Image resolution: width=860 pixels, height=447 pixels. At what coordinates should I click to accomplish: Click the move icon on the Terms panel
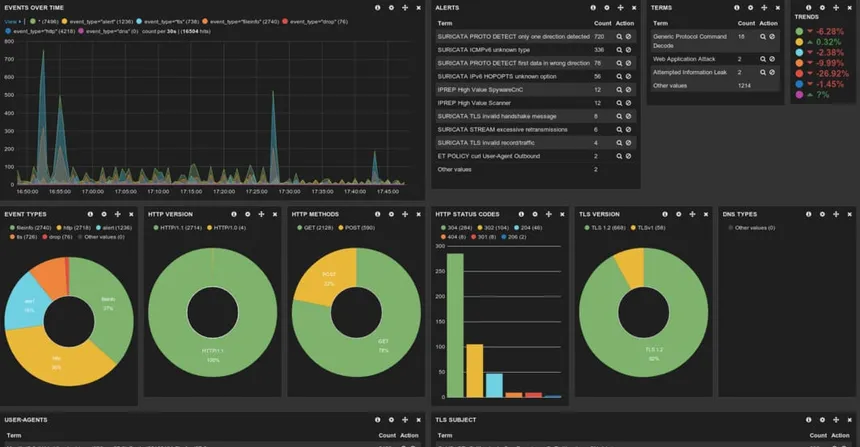pos(762,7)
